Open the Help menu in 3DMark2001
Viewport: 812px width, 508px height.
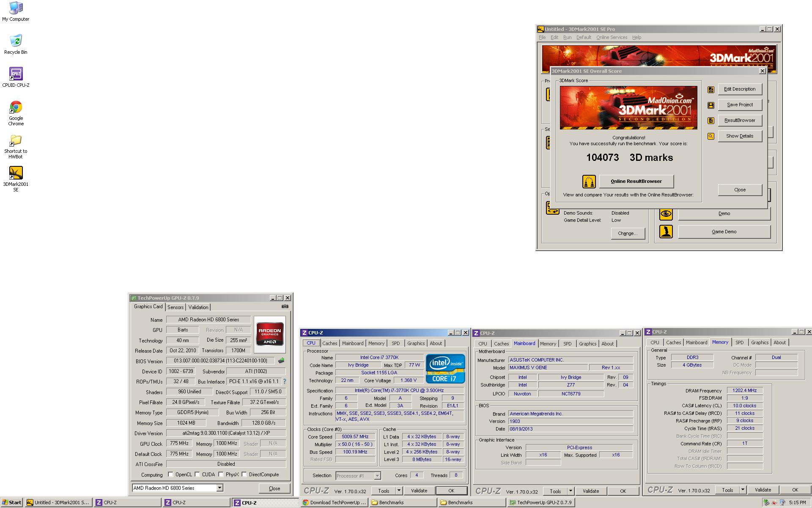point(637,37)
